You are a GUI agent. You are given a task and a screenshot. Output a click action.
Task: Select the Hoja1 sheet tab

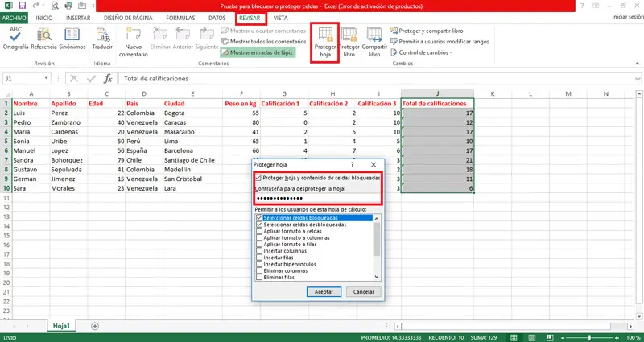point(62,326)
